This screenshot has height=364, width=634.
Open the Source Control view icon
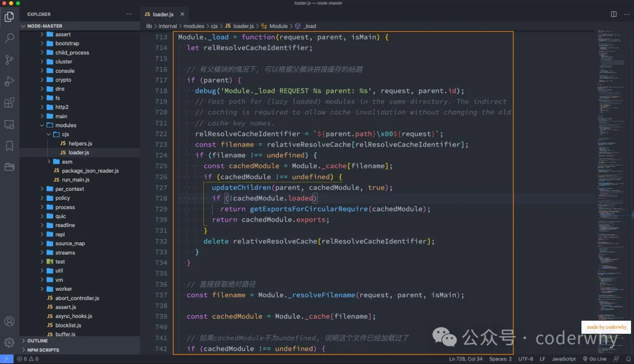9,60
